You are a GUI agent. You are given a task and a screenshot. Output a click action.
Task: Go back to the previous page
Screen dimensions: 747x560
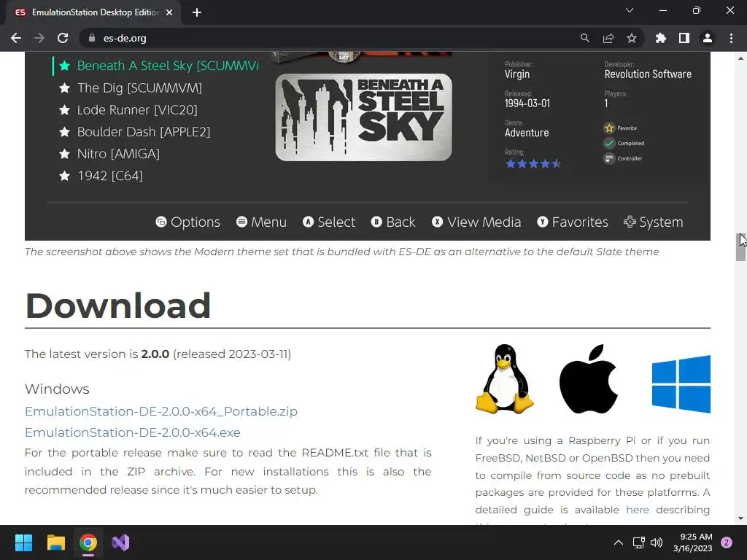pyautogui.click(x=16, y=38)
